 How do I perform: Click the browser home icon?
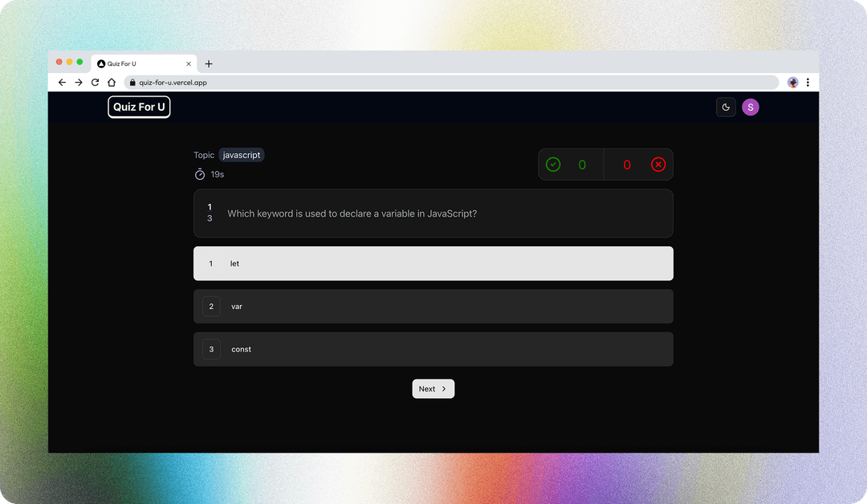[x=112, y=83]
